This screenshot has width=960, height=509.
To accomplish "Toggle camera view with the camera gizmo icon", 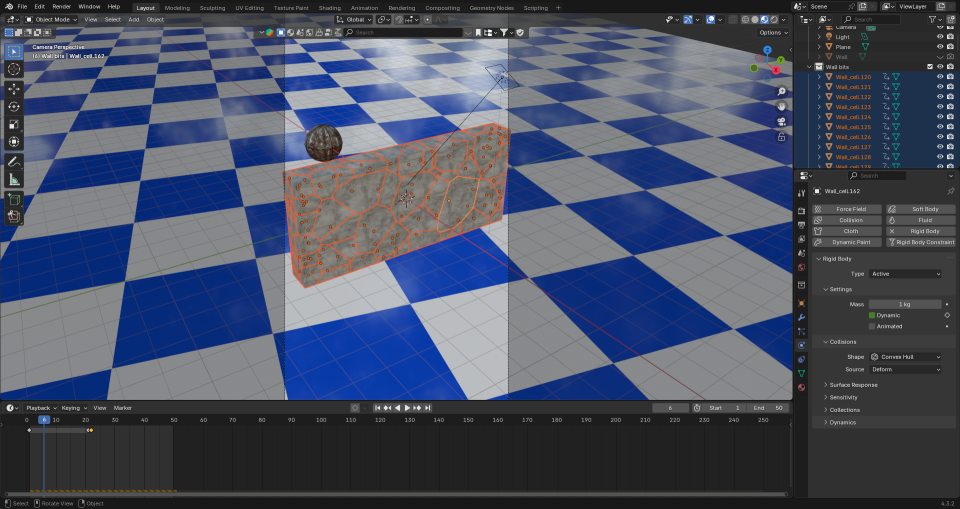I will pyautogui.click(x=780, y=122).
